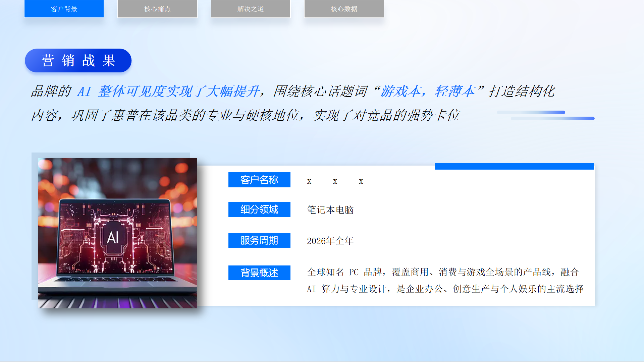Screen dimensions: 644x362
Task: Click the line beginning 全球知名 PC 品牌
Action: pos(443,272)
